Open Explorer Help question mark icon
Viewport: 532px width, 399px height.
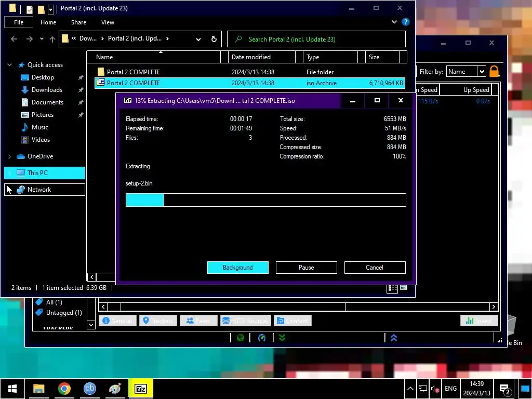[x=405, y=22]
